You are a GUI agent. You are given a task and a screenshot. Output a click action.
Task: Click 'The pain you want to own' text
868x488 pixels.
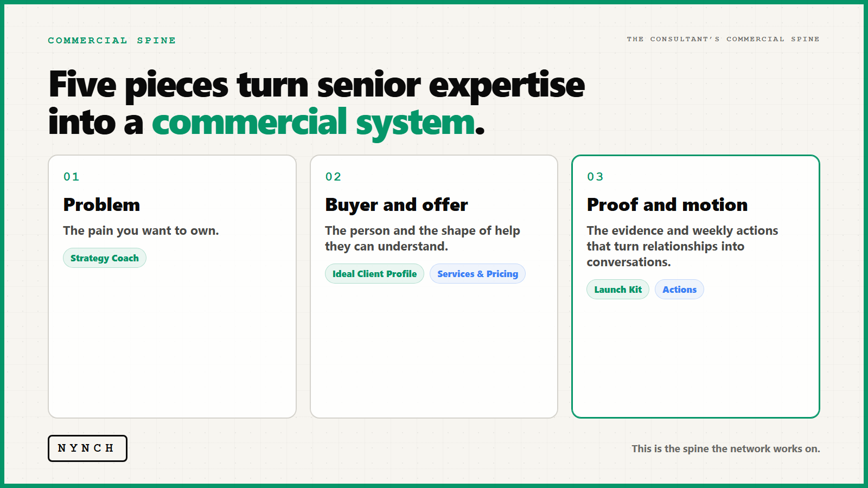tap(141, 230)
